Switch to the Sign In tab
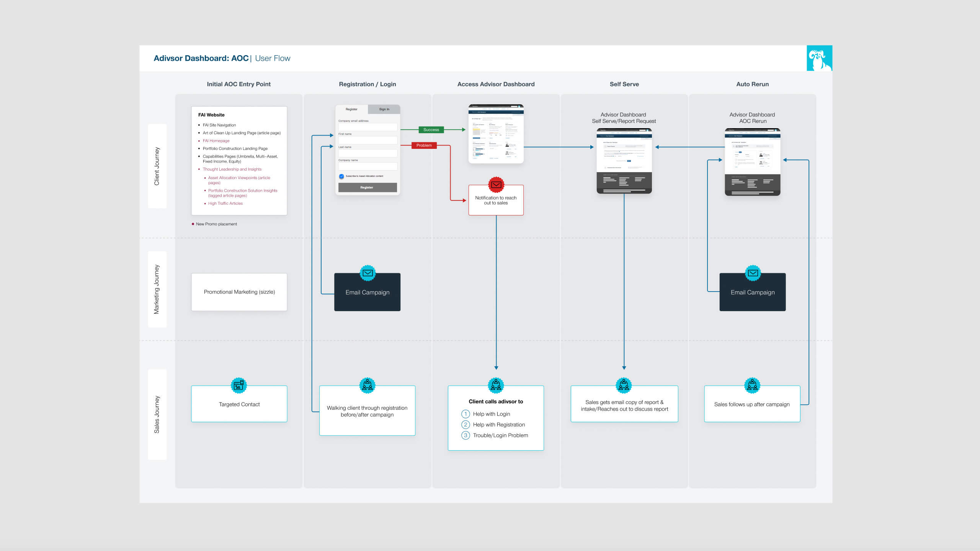This screenshot has height=551, width=980. pos(384,109)
